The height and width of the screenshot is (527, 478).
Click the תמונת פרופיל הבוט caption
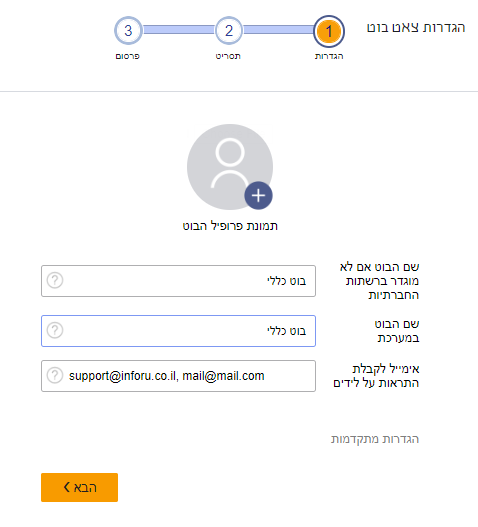[x=230, y=226]
